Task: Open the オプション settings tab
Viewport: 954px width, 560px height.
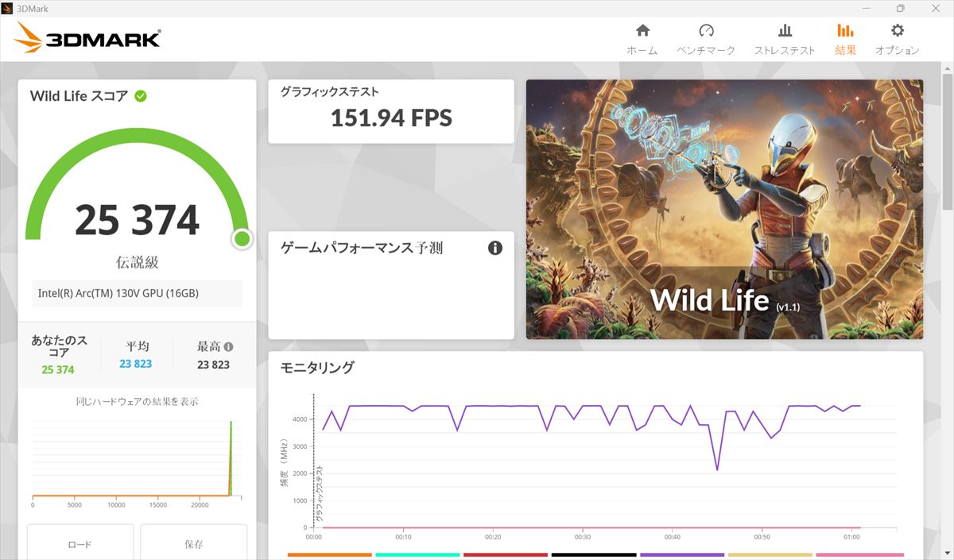Action: pyautogui.click(x=897, y=39)
